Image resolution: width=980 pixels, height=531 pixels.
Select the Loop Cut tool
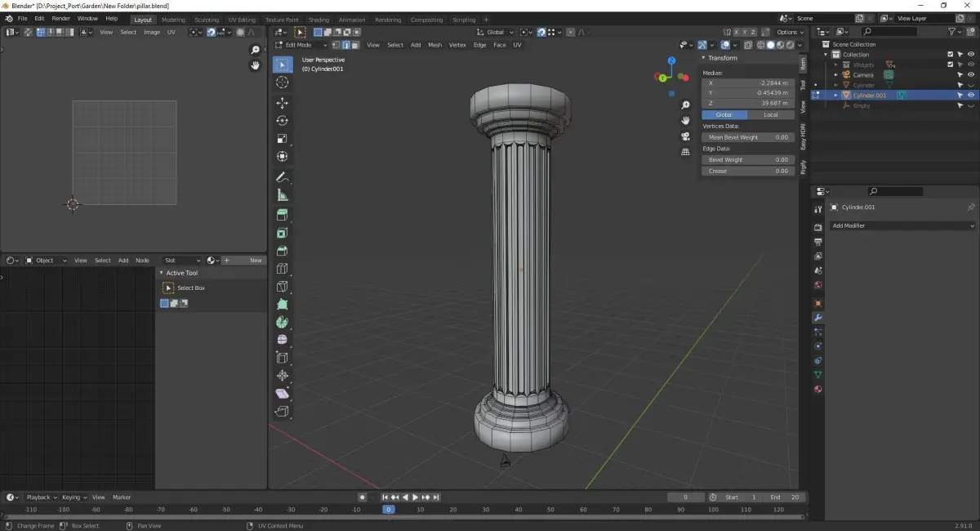283,269
